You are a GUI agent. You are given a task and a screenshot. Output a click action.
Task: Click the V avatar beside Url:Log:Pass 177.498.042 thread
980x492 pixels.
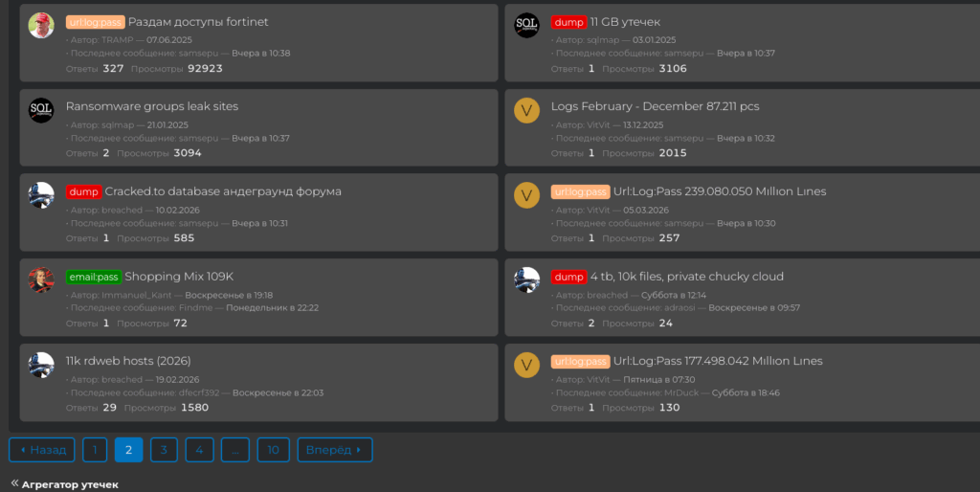click(526, 365)
